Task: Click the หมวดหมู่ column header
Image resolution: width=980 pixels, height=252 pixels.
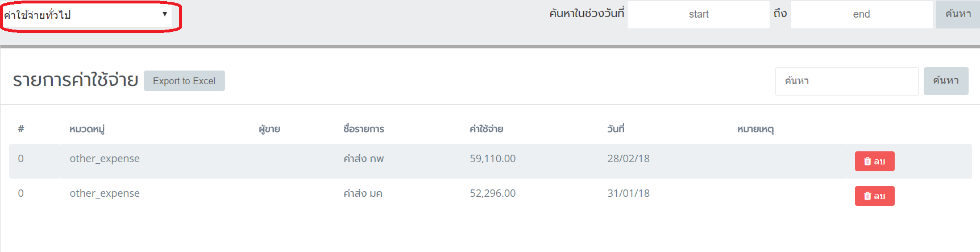Action: [x=87, y=129]
